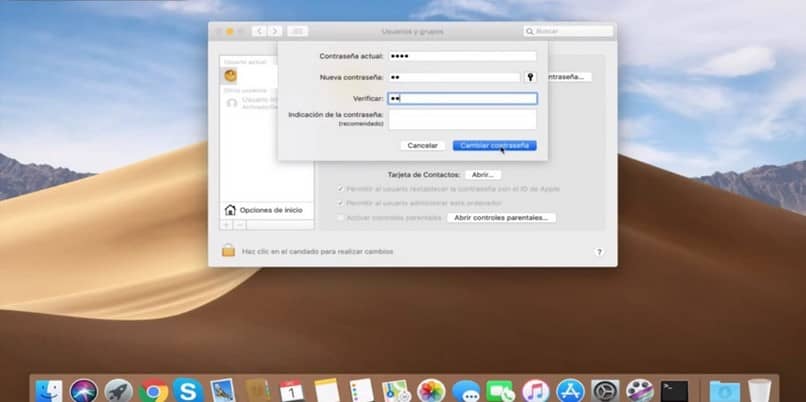806x402 pixels.
Task: Open Opciones de inicio in sidebar
Action: [x=266, y=210]
